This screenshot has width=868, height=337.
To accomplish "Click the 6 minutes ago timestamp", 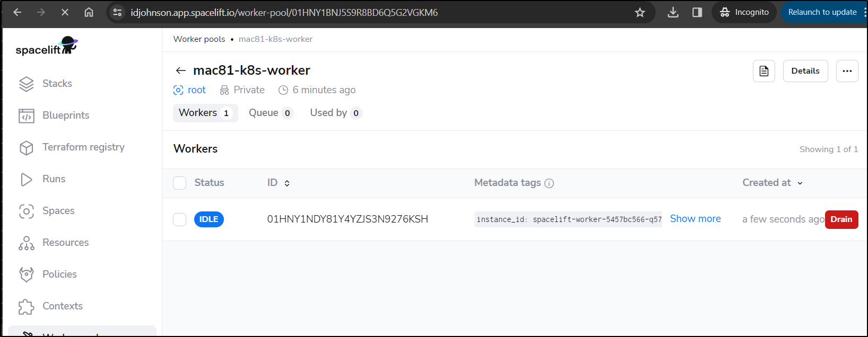I will [x=317, y=90].
